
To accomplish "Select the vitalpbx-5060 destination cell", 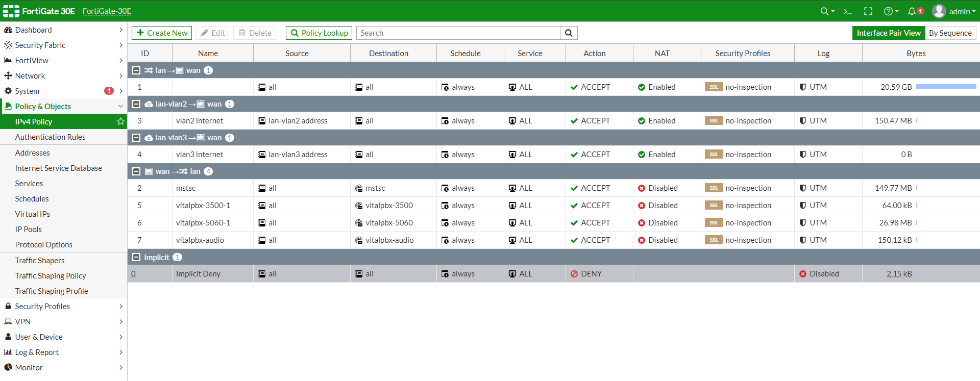I will [394, 223].
